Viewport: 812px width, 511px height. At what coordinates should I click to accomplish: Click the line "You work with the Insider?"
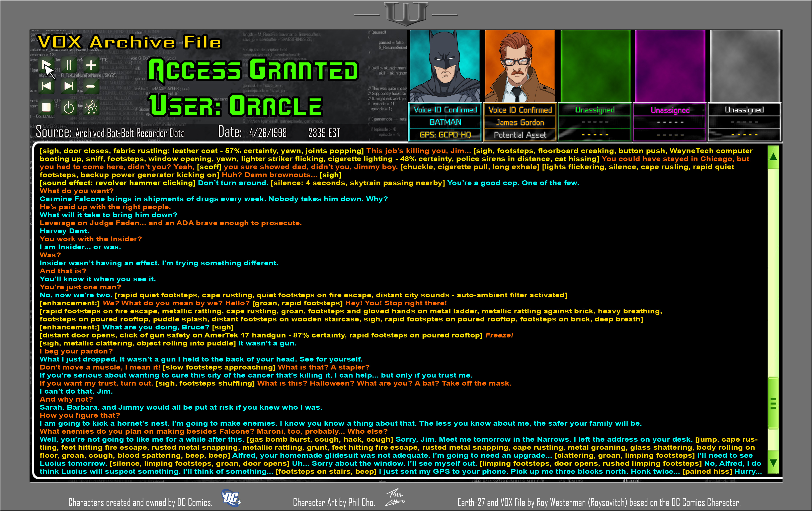point(91,239)
